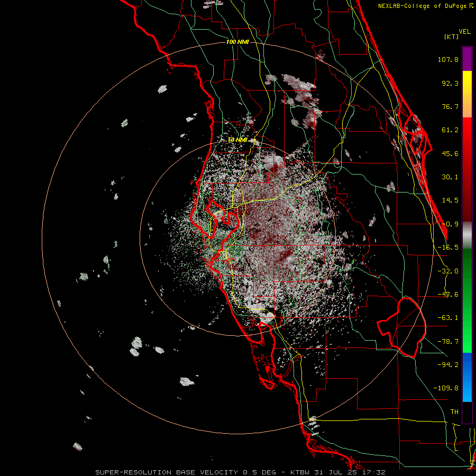Click the -32.0 velocity scale value

[x=448, y=271]
